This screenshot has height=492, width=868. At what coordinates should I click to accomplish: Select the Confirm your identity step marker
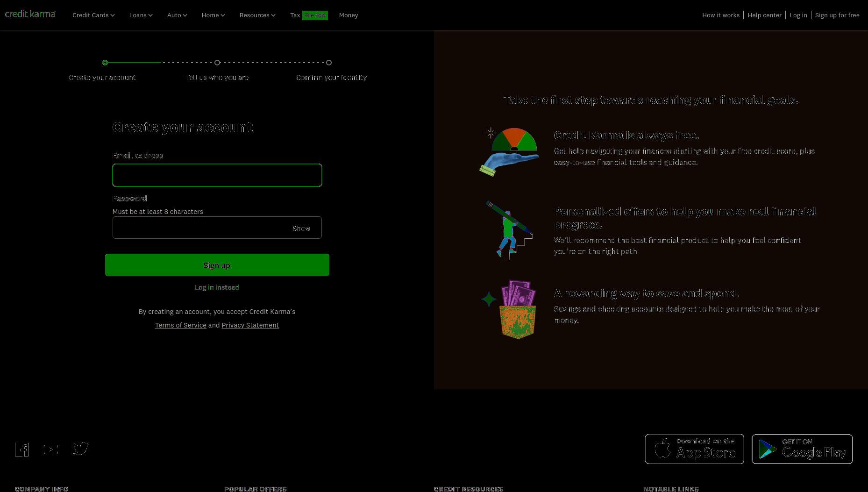329,63
